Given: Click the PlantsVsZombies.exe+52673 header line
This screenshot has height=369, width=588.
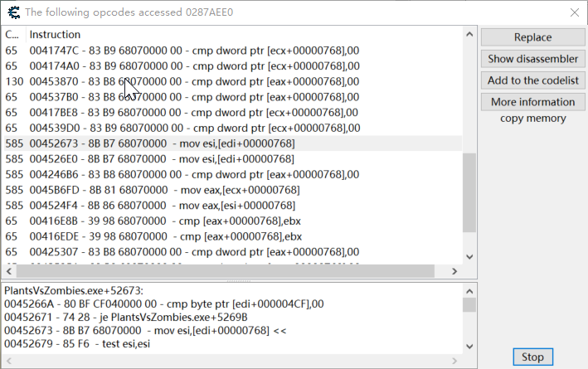Looking at the screenshot, I should 74,290.
